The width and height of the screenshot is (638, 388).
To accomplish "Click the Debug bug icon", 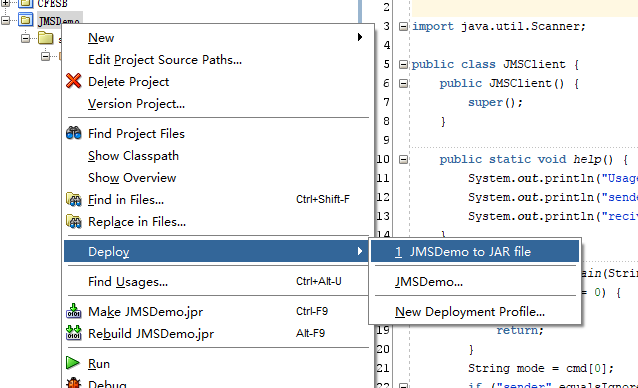I will pos(74,384).
